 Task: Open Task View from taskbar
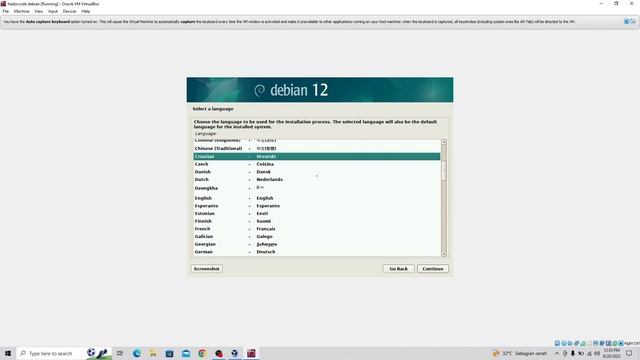120,353
